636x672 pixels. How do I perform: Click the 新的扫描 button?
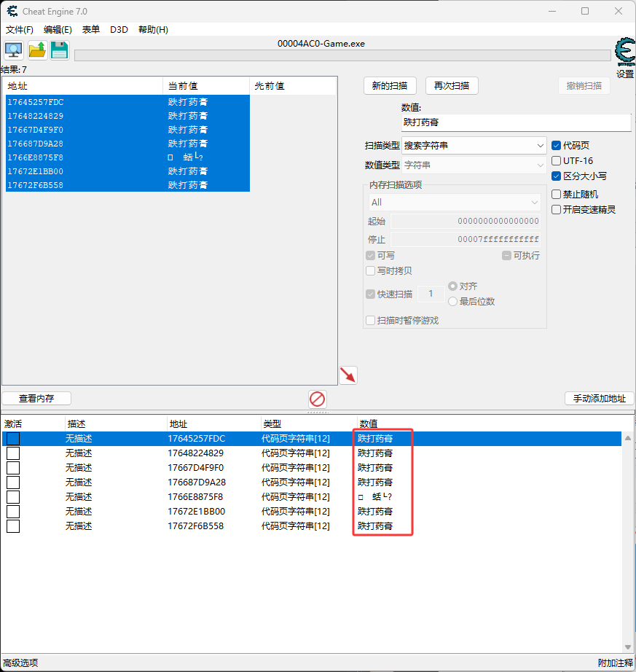coord(390,86)
